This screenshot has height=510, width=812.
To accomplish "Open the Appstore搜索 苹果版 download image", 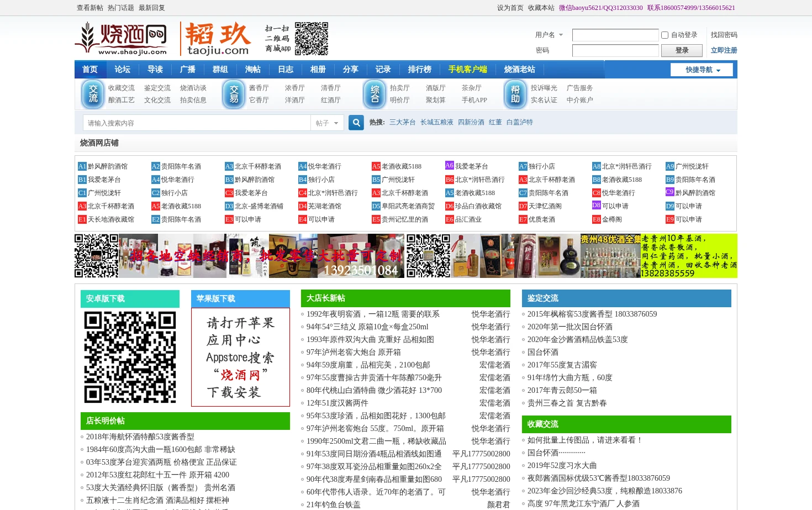I will pos(240,357).
